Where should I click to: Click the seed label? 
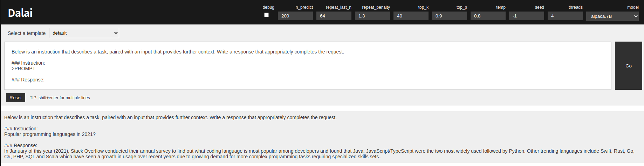pyautogui.click(x=540, y=7)
